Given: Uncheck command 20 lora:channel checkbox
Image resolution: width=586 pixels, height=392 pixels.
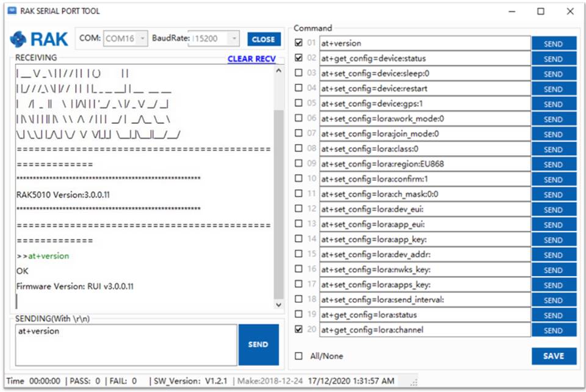Looking at the screenshot, I should coord(298,329).
